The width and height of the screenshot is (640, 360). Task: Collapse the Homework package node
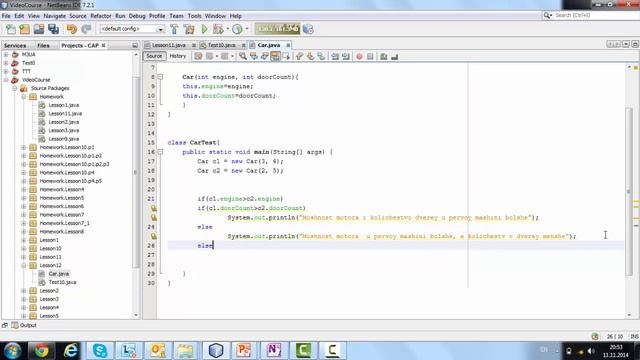coord(24,97)
